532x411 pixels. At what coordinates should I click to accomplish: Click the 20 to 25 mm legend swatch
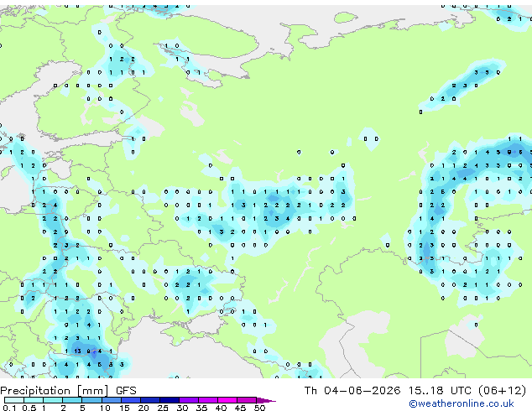pyautogui.click(x=149, y=400)
